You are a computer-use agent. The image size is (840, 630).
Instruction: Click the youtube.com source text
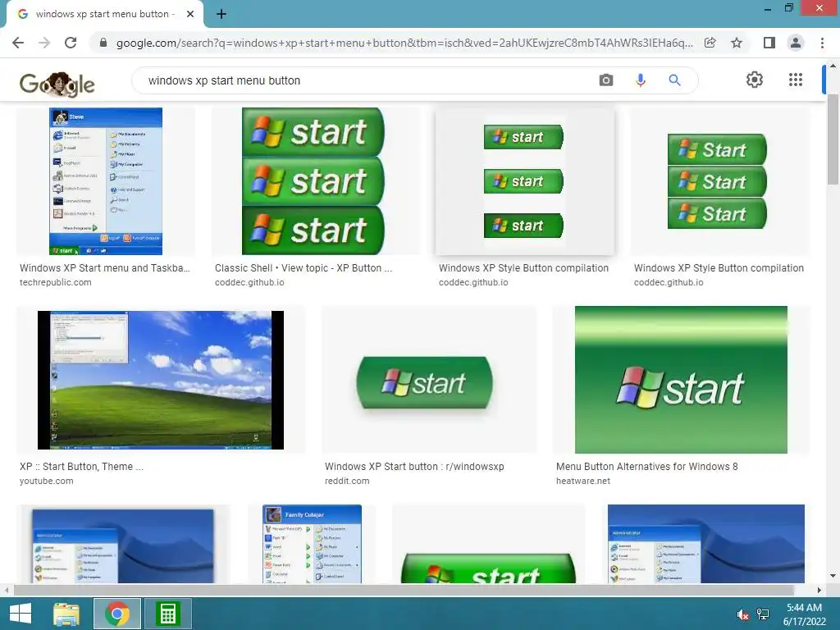coord(46,481)
